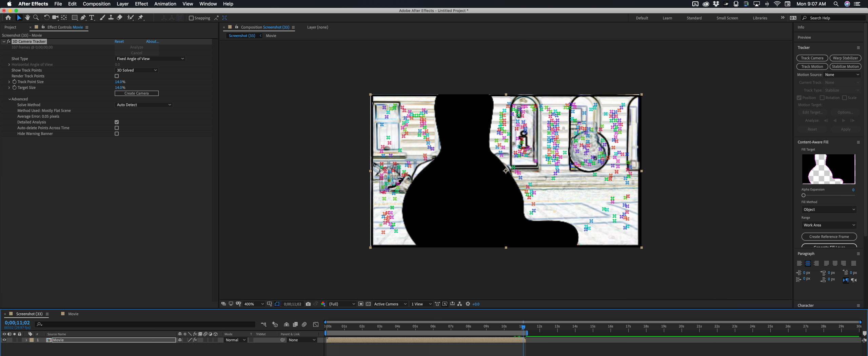Collapse the Advanced section
The width and height of the screenshot is (868, 356).
click(x=9, y=99)
